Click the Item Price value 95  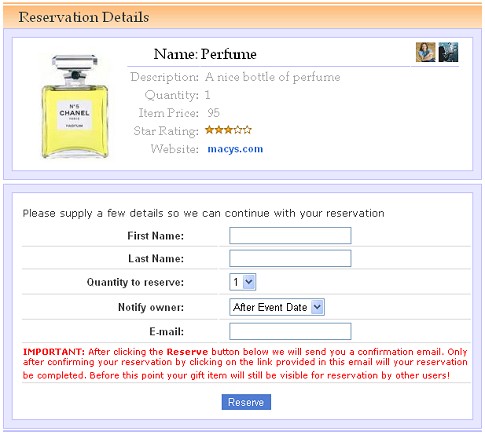[213, 113]
